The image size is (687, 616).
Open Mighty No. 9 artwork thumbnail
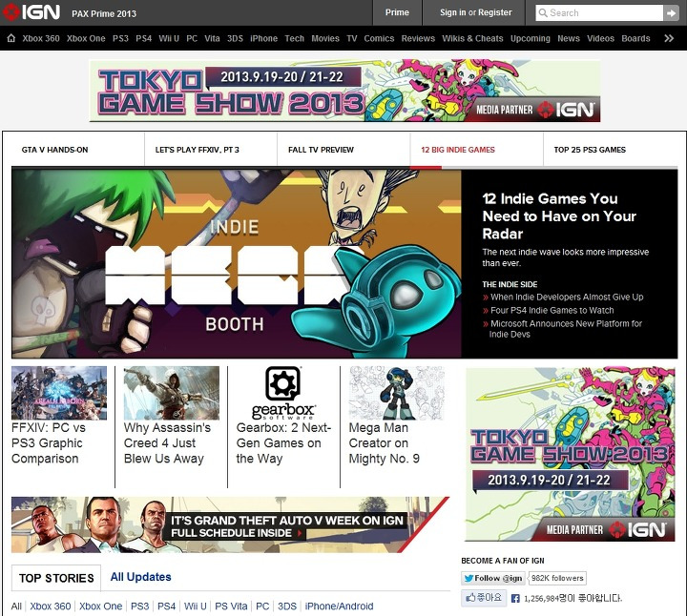point(396,393)
